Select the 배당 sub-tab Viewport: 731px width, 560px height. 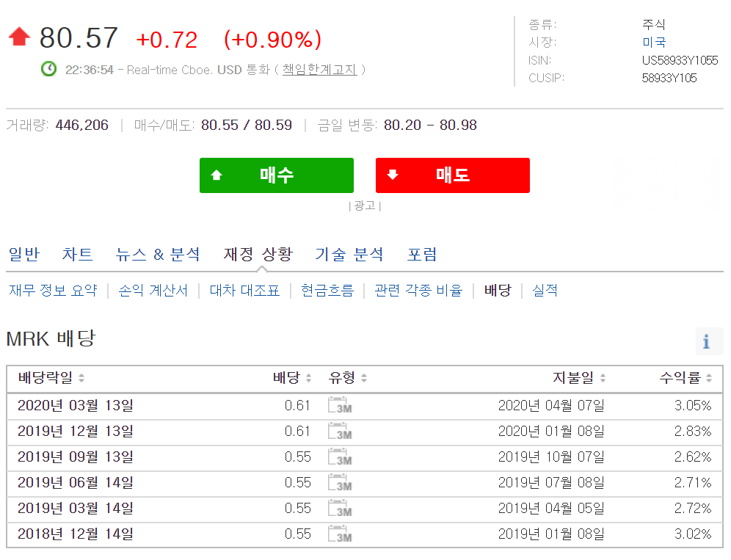[x=498, y=291]
